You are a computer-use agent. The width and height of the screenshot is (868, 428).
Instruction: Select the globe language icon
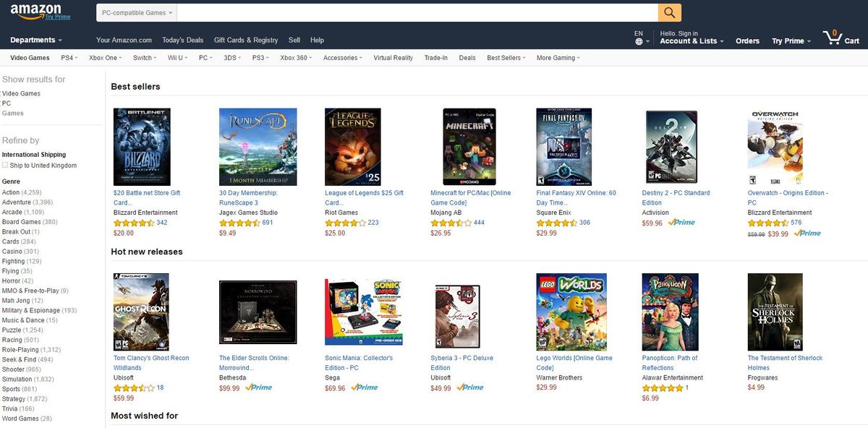click(x=639, y=42)
